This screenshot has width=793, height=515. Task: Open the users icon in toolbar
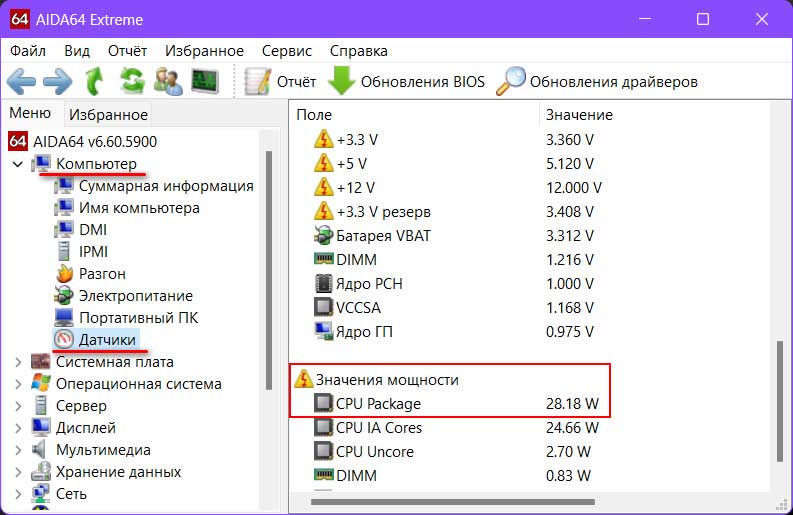tap(168, 81)
